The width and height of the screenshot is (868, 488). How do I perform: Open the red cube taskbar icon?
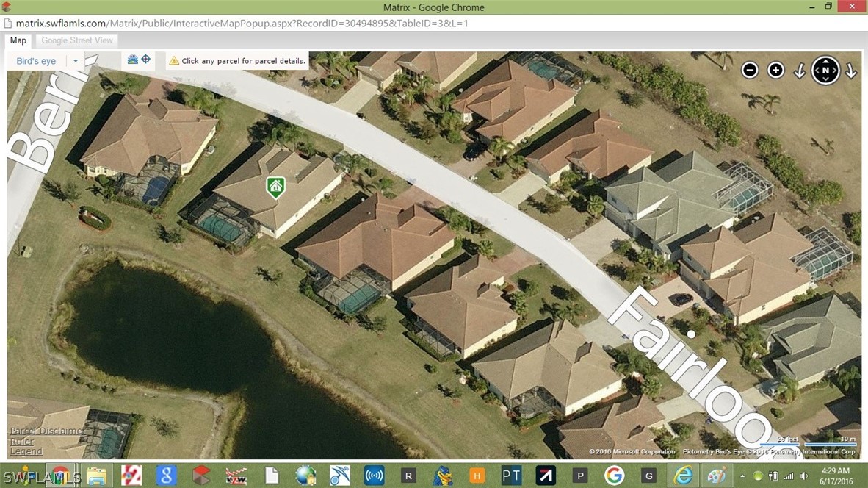(x=201, y=476)
